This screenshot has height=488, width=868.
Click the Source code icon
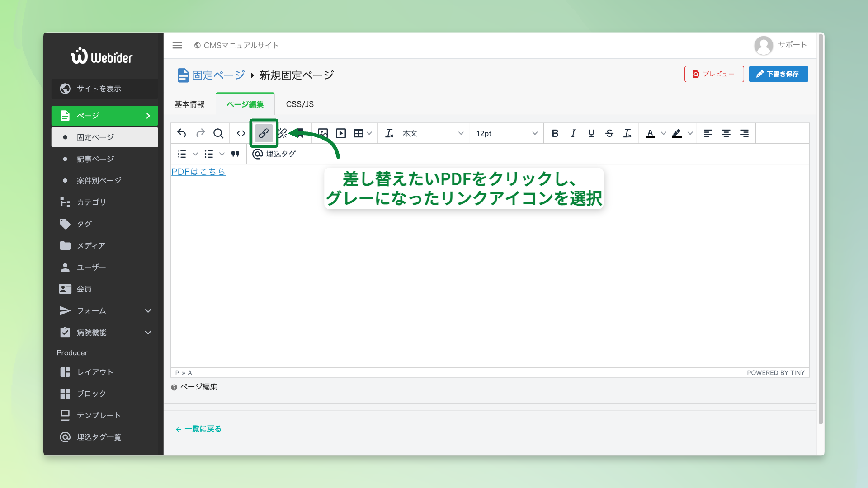click(x=240, y=133)
